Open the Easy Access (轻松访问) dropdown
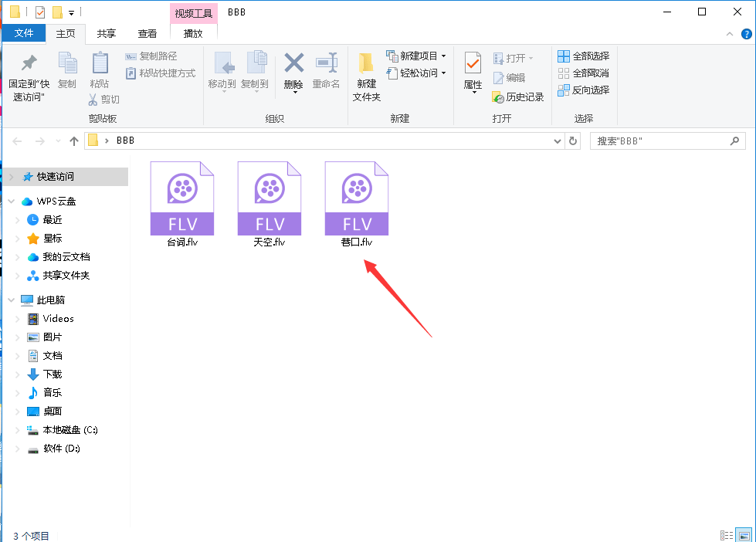The height and width of the screenshot is (542, 756). click(416, 73)
